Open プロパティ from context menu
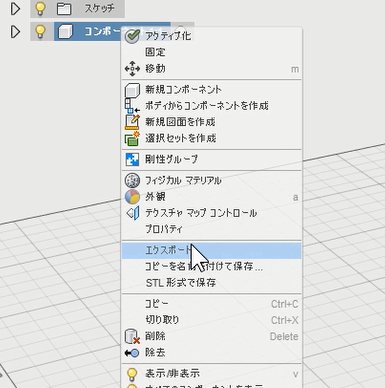 tap(212, 229)
